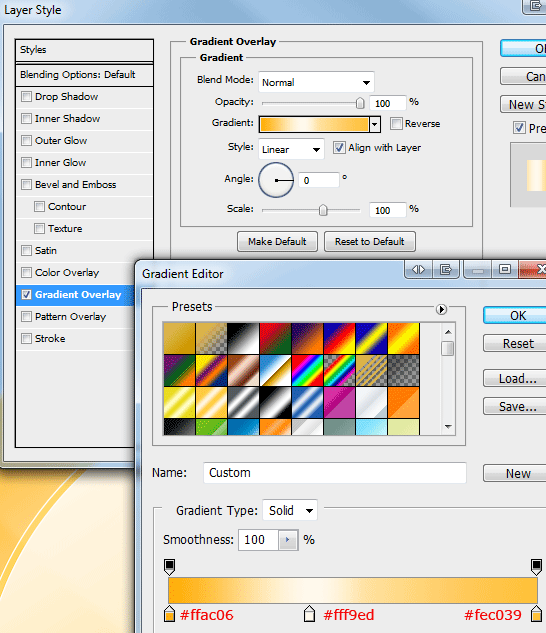Select the Pattern Overlay style row
This screenshot has height=633, width=546.
pyautogui.click(x=76, y=316)
